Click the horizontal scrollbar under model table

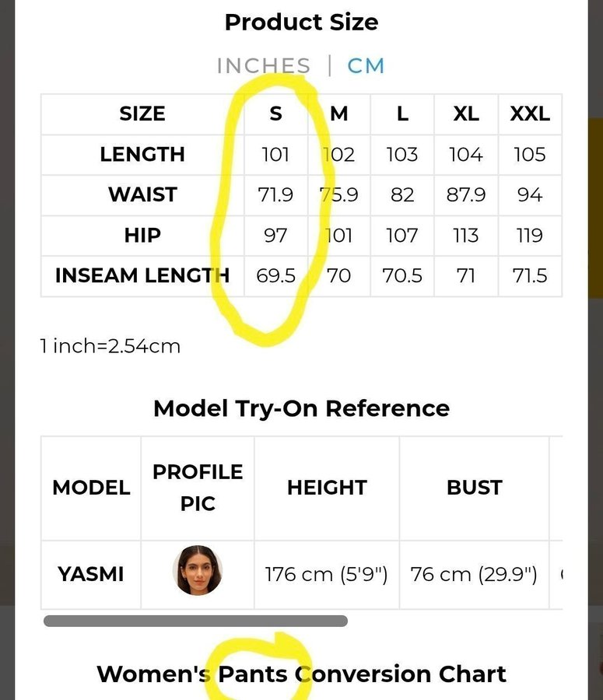[195, 621]
